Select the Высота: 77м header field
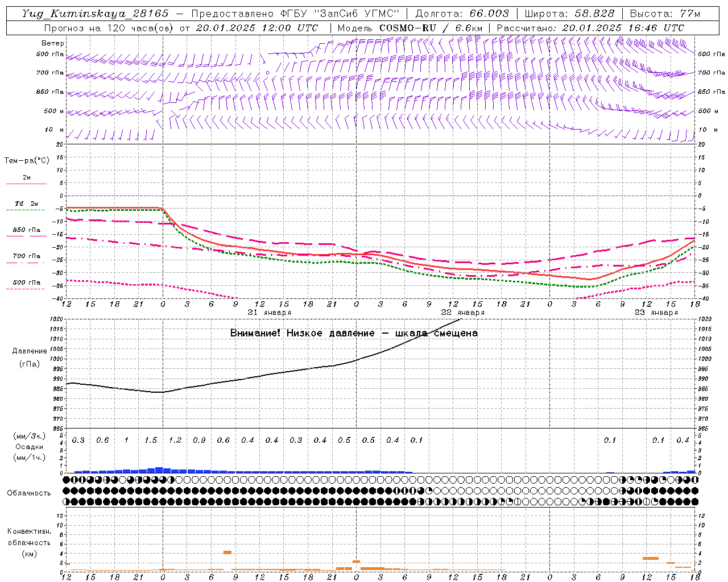Image resolution: width=728 pixels, height=582 pixels. coord(665,14)
